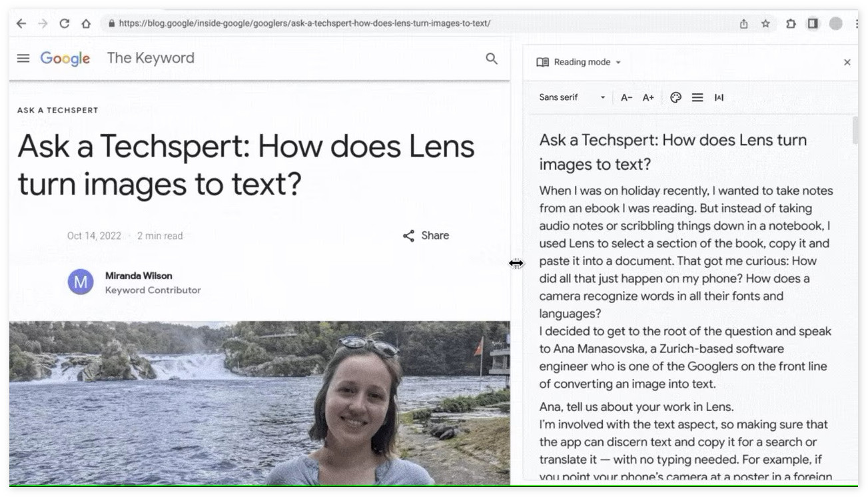Image resolution: width=868 pixels, height=497 pixels.
Task: Open the extensions puzzle icon
Action: click(791, 23)
